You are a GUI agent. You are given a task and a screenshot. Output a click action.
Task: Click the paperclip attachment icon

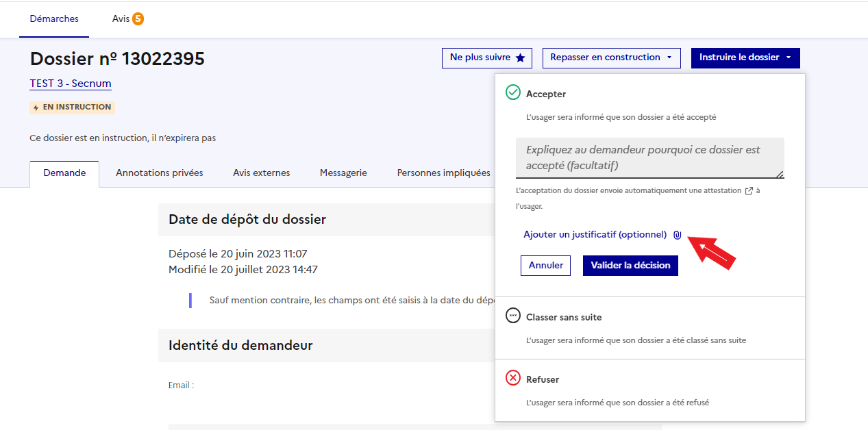click(x=677, y=235)
